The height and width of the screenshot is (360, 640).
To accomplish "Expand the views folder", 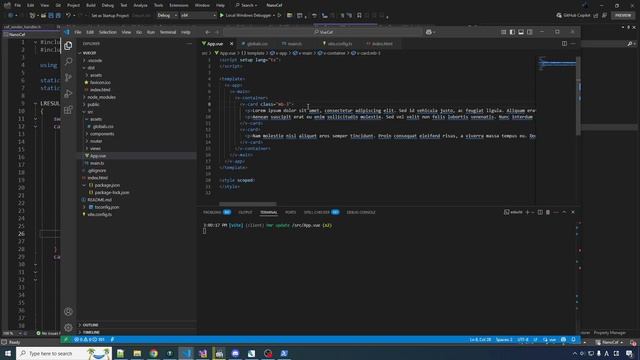I will [96, 149].
